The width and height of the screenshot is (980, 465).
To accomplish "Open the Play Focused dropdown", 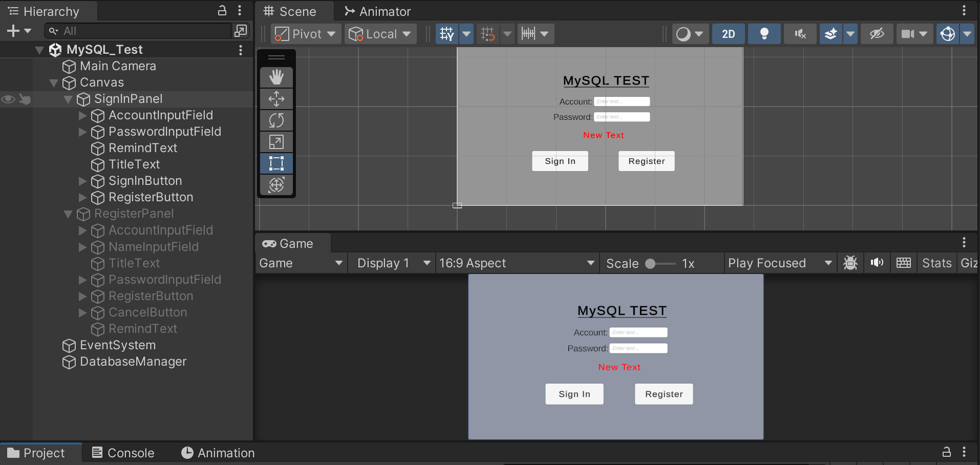I will pos(780,263).
